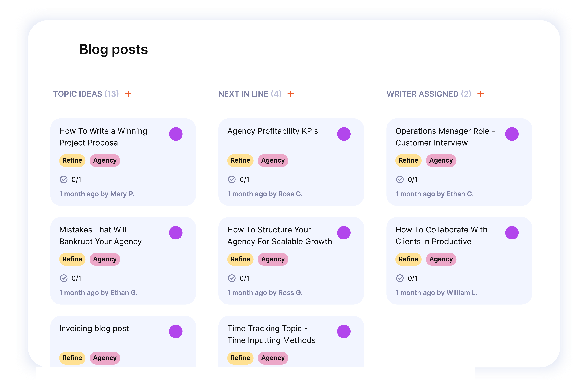
Task: Click checklist icon on Operations Manager Role card
Action: [x=400, y=179]
